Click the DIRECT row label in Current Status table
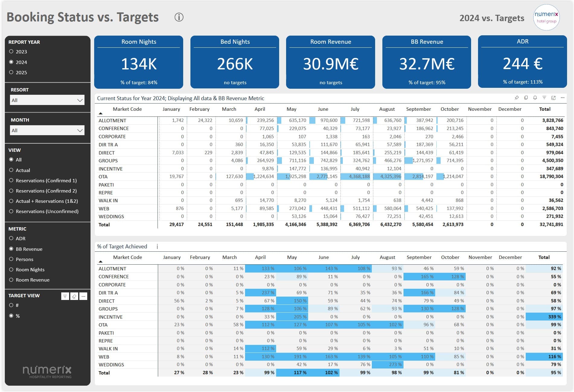574x392 pixels. (x=107, y=153)
